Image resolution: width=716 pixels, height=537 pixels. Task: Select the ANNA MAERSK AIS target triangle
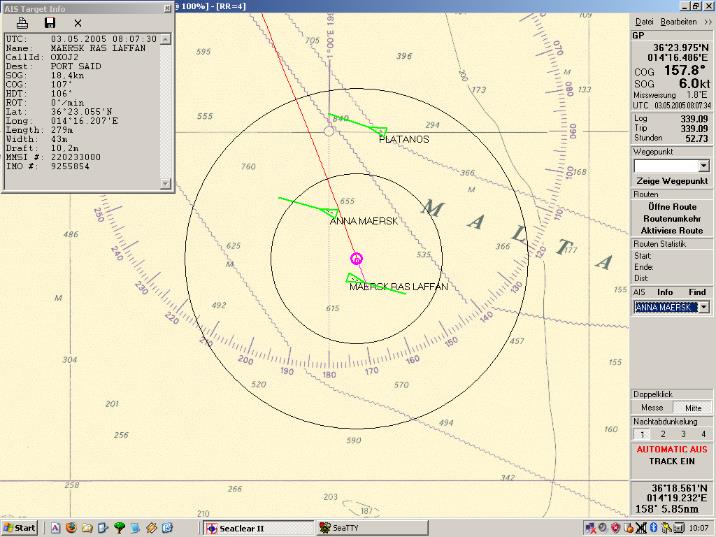click(x=330, y=212)
